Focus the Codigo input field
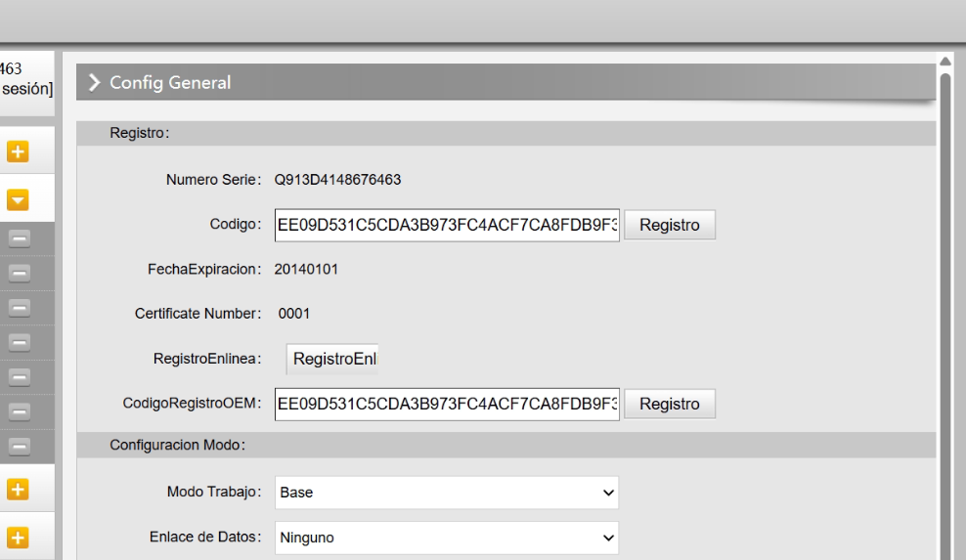966x560 pixels. pyautogui.click(x=447, y=225)
